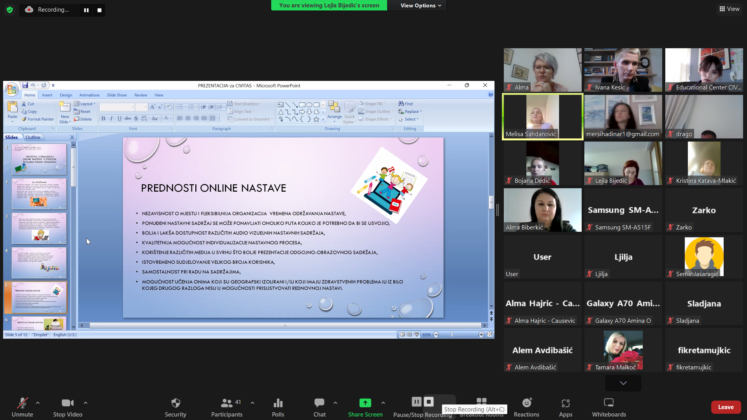Open PowerPoint Review tab
Image resolution: width=747 pixels, height=420 pixels.
141,95
